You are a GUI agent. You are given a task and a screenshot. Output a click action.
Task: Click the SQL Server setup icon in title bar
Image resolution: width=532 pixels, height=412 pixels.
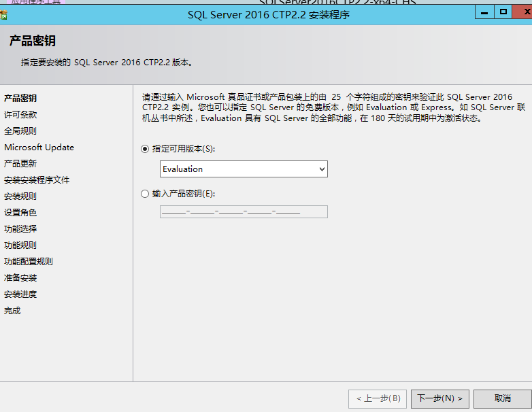point(4,14)
